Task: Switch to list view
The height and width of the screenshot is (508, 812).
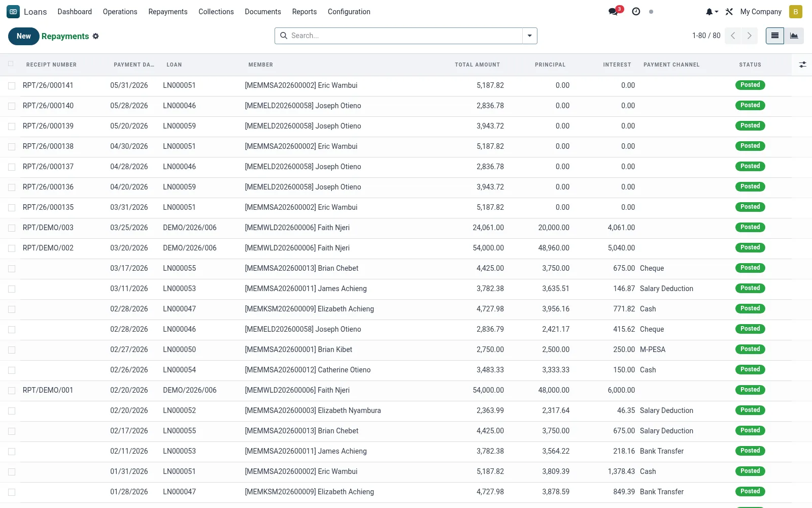Action: (775, 36)
